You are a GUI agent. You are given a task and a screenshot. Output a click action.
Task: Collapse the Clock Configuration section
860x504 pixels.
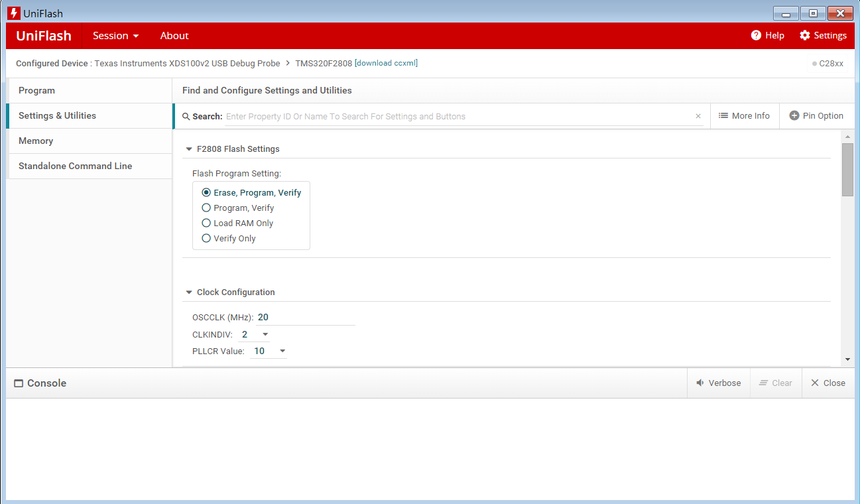point(189,292)
